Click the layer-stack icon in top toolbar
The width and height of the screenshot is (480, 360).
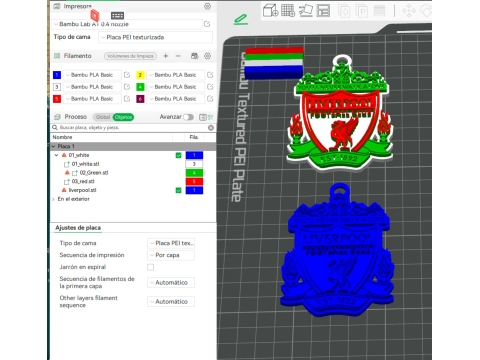tap(379, 11)
